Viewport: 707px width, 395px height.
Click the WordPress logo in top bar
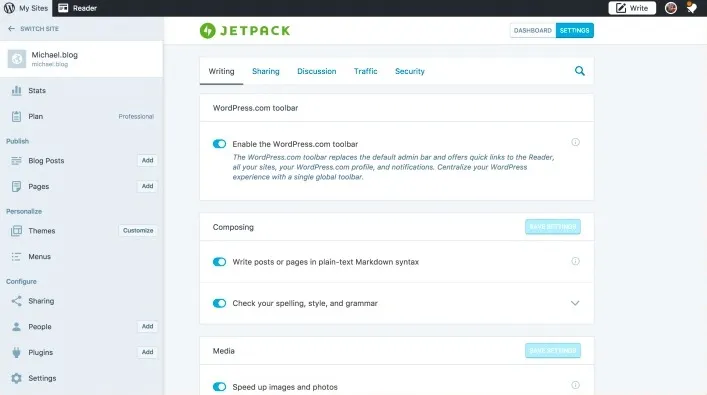[9, 8]
